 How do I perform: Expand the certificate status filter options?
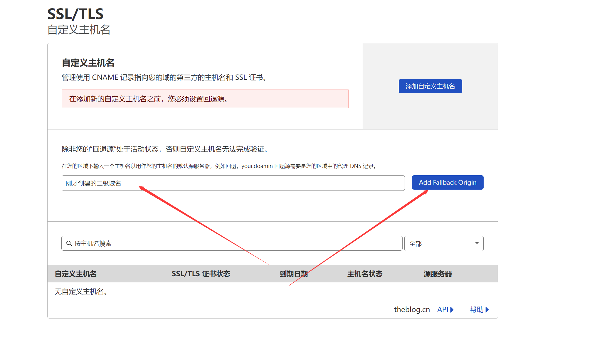point(443,243)
